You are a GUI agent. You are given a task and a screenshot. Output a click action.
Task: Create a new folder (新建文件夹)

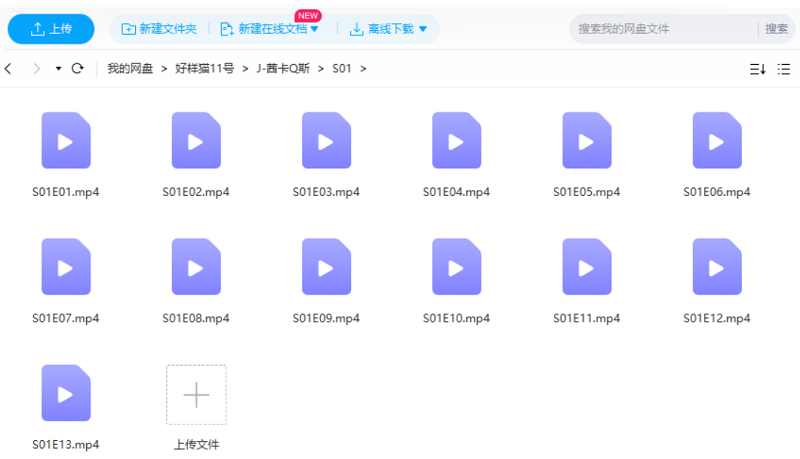(x=159, y=29)
